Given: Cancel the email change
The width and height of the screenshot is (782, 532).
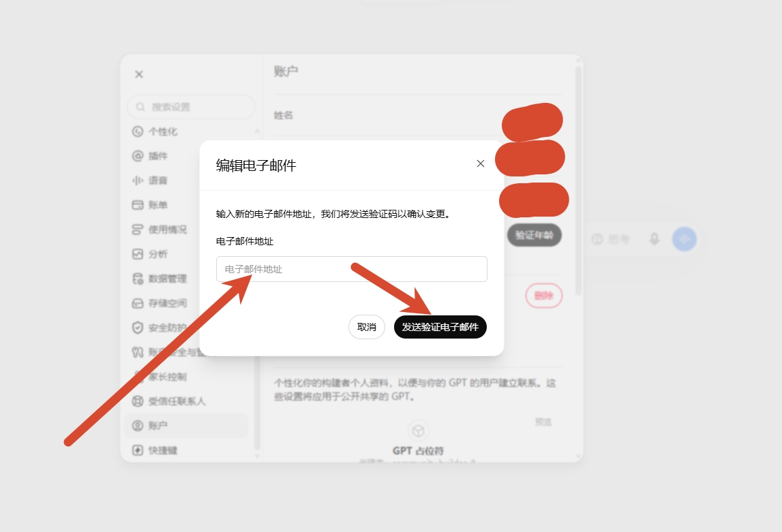Looking at the screenshot, I should tap(367, 327).
